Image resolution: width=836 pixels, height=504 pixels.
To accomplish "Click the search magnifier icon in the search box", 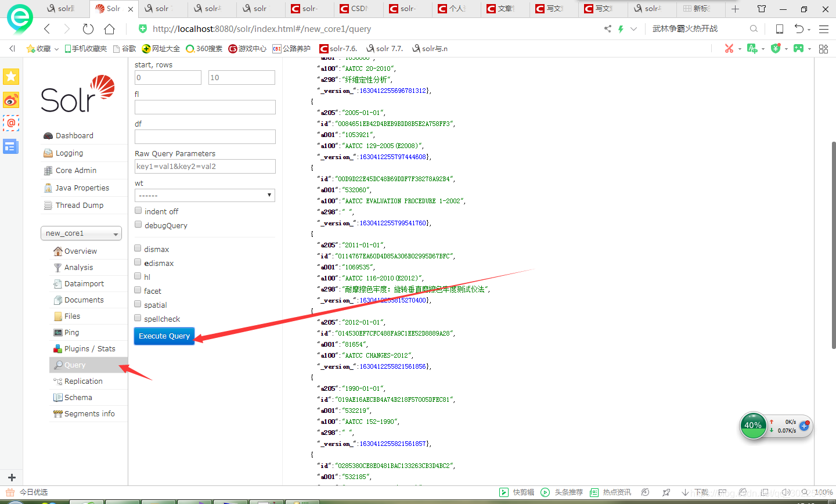I will coord(754,28).
